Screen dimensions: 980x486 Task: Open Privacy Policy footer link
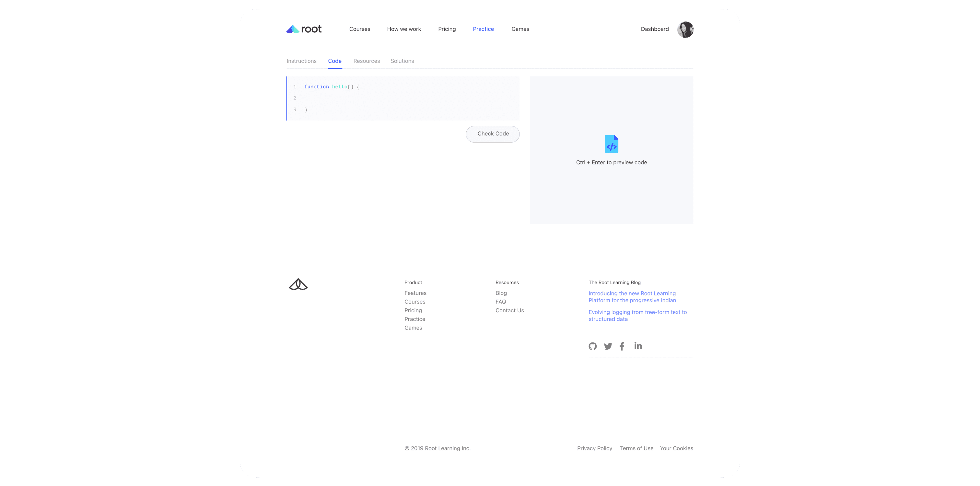tap(594, 448)
